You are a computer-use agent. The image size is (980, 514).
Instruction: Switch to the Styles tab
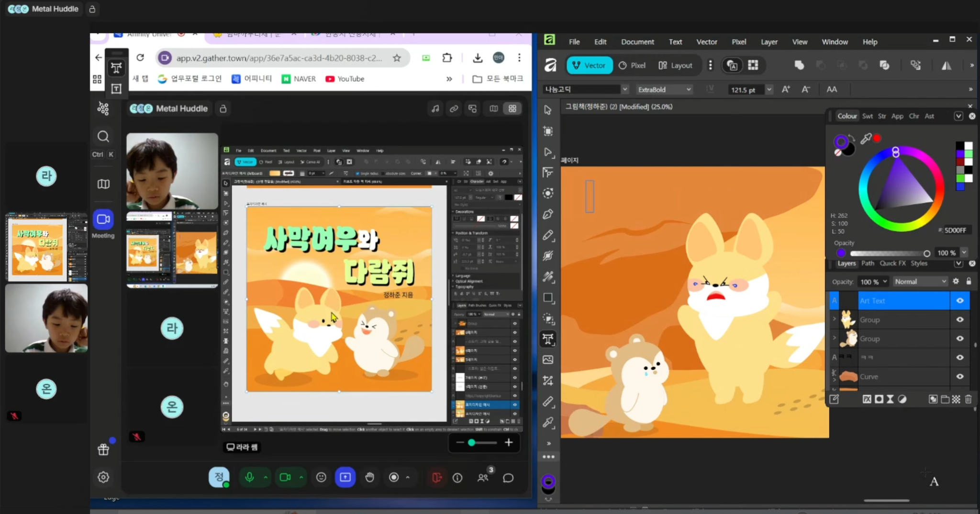[x=919, y=263]
